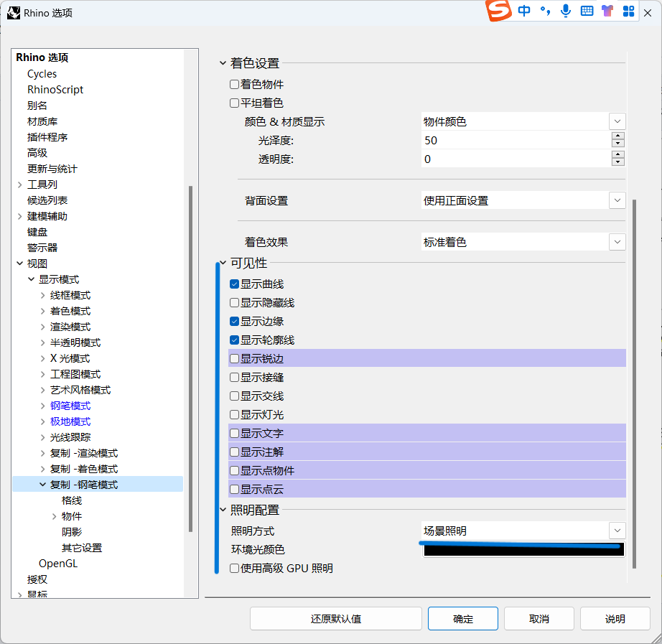Select 别名 in options tree

click(37, 106)
